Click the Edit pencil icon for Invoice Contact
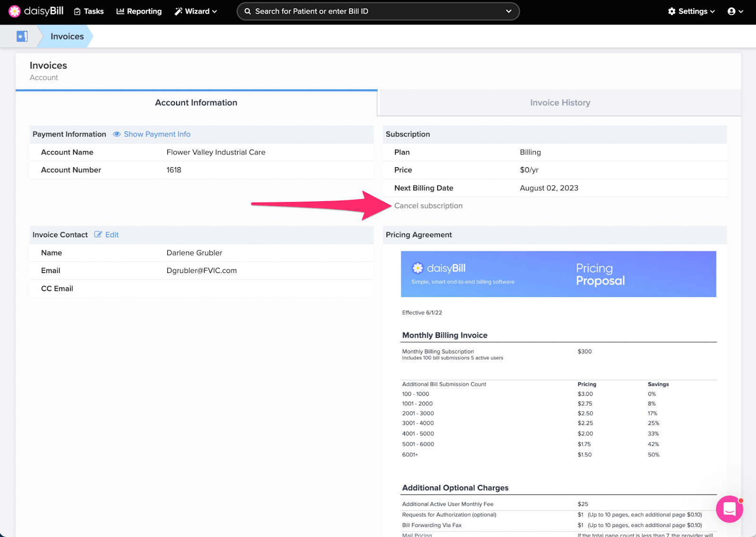Viewport: 756px width, 537px height. 98,234
